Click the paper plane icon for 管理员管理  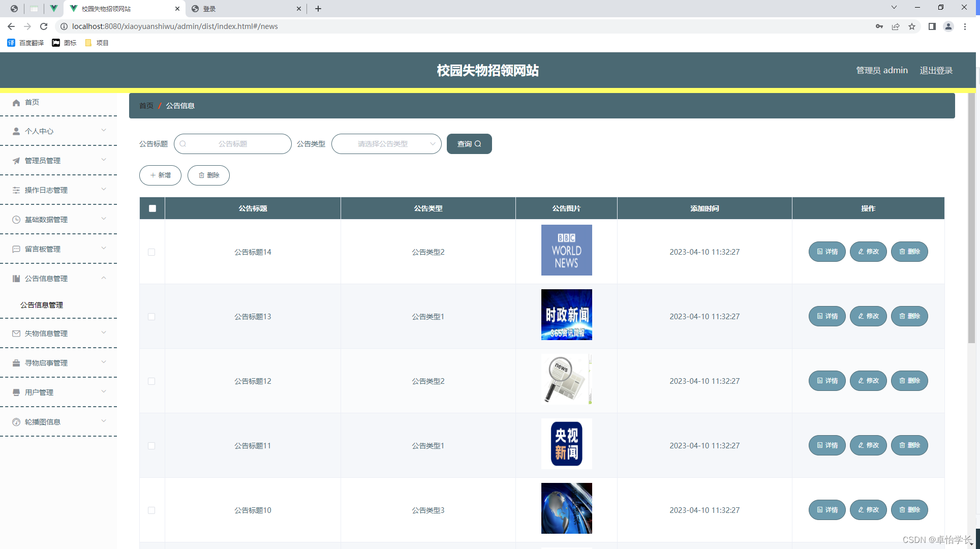(16, 161)
